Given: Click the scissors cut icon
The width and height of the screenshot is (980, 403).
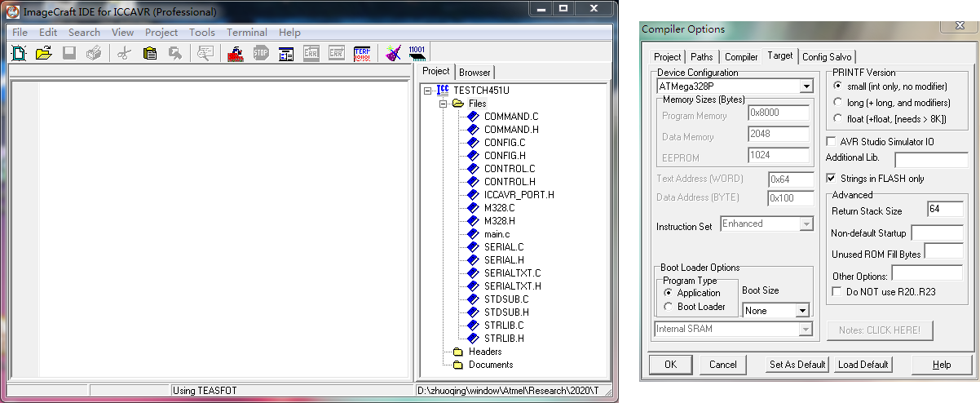Looking at the screenshot, I should 124,54.
